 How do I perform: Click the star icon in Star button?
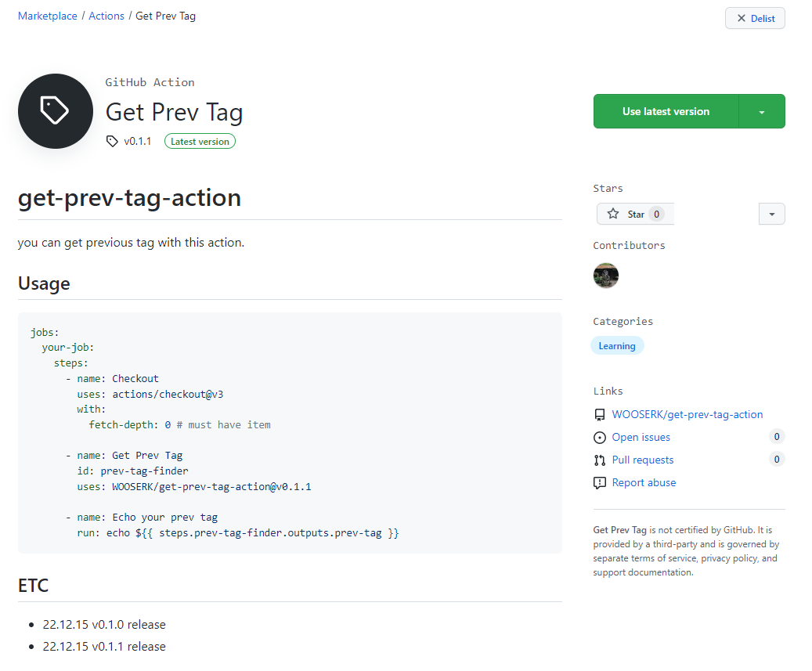(613, 214)
